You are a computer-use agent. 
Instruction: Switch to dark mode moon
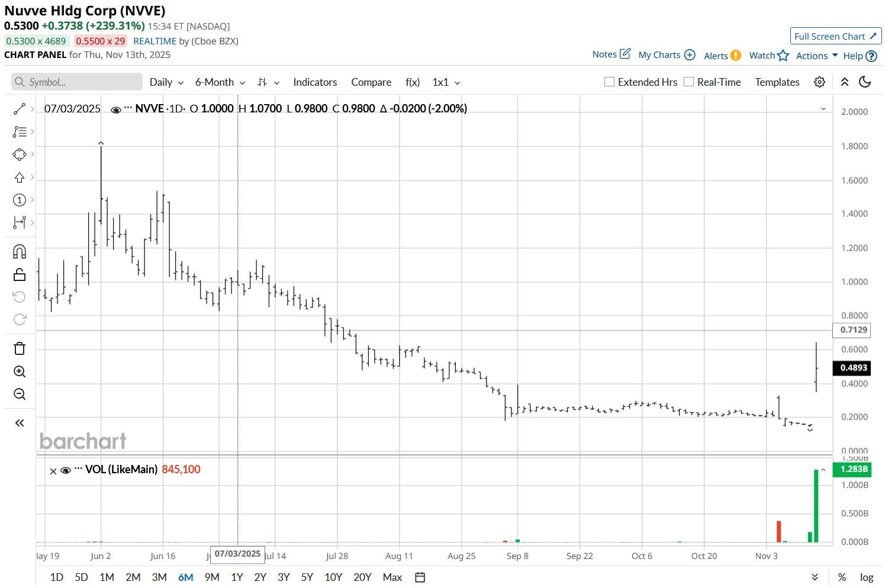(865, 82)
